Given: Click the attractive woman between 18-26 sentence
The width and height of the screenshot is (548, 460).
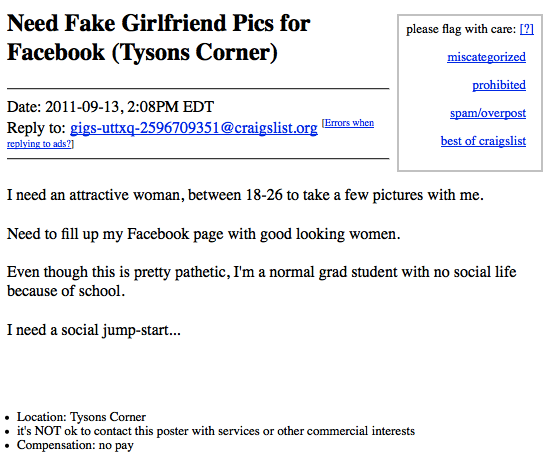Looking at the screenshot, I should (x=245, y=195).
